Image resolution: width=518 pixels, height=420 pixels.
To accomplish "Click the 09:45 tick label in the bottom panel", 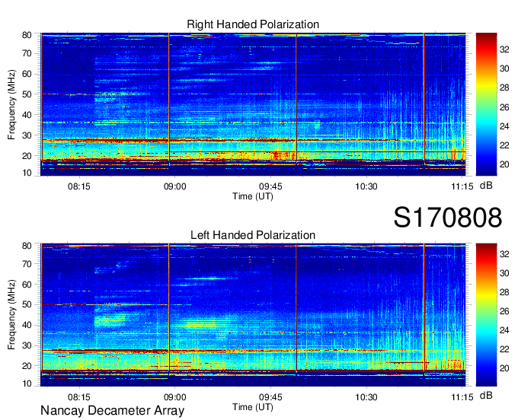I will point(270,397).
